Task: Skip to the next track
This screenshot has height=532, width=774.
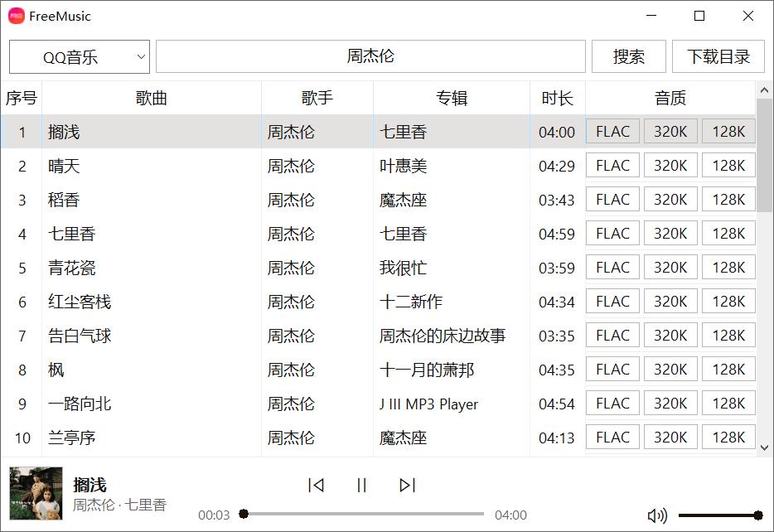Action: click(407, 485)
